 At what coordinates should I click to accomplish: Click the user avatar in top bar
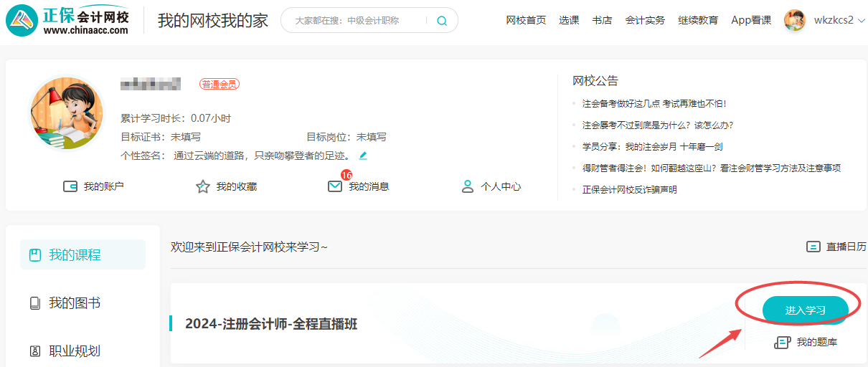coord(795,20)
